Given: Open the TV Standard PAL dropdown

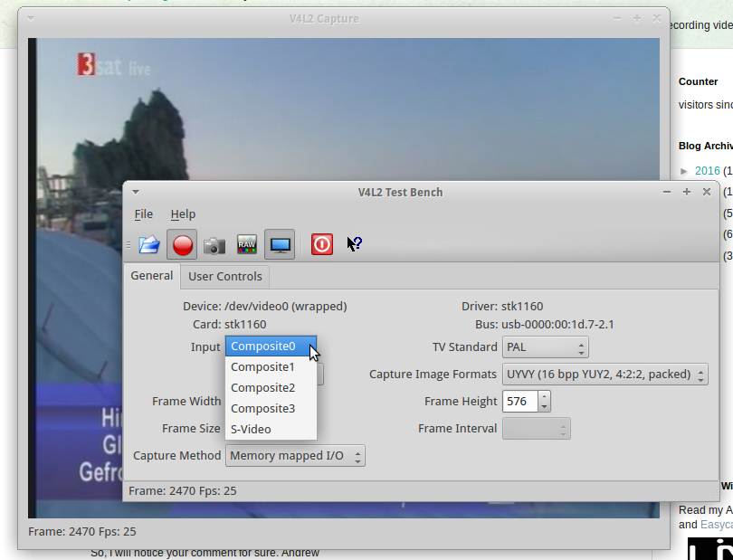Looking at the screenshot, I should [x=545, y=347].
